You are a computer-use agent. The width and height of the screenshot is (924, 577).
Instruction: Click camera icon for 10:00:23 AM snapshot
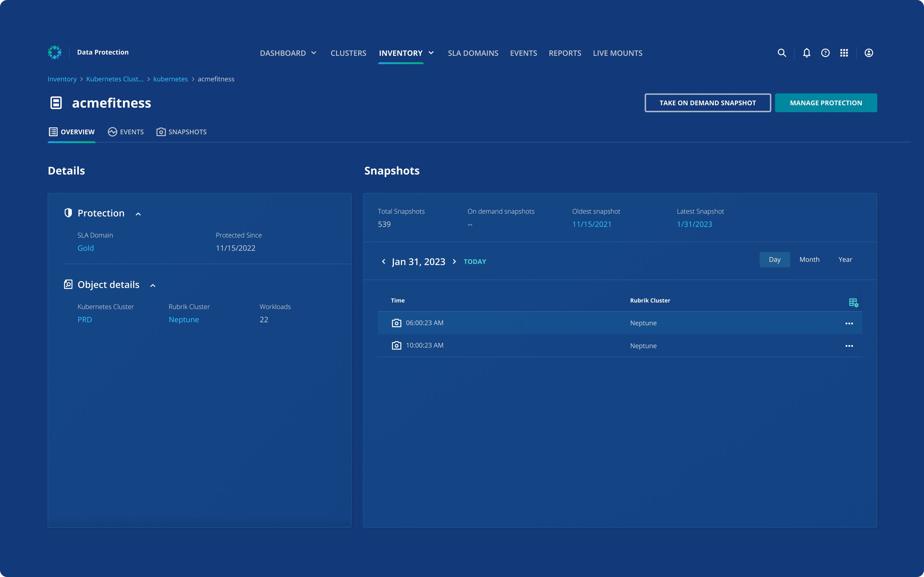point(397,345)
